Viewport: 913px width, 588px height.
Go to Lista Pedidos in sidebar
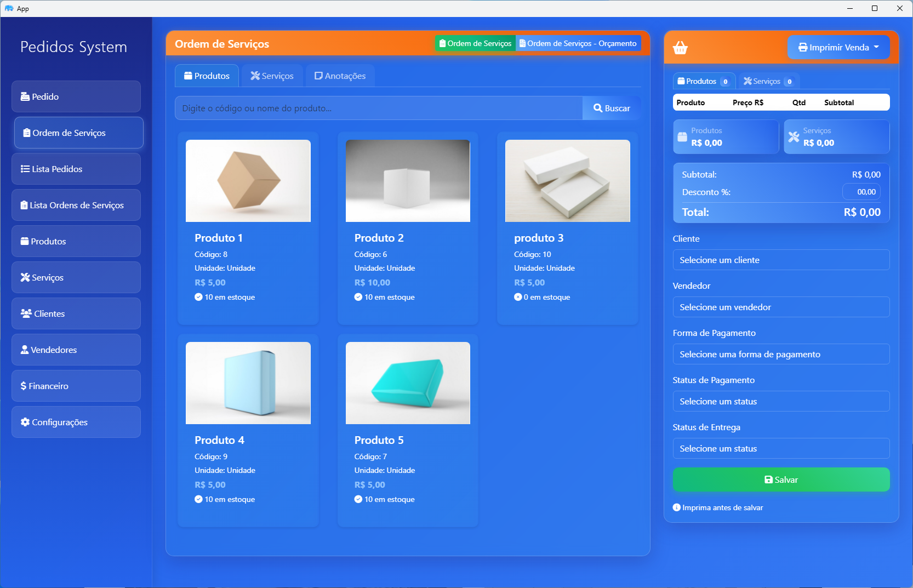click(76, 169)
